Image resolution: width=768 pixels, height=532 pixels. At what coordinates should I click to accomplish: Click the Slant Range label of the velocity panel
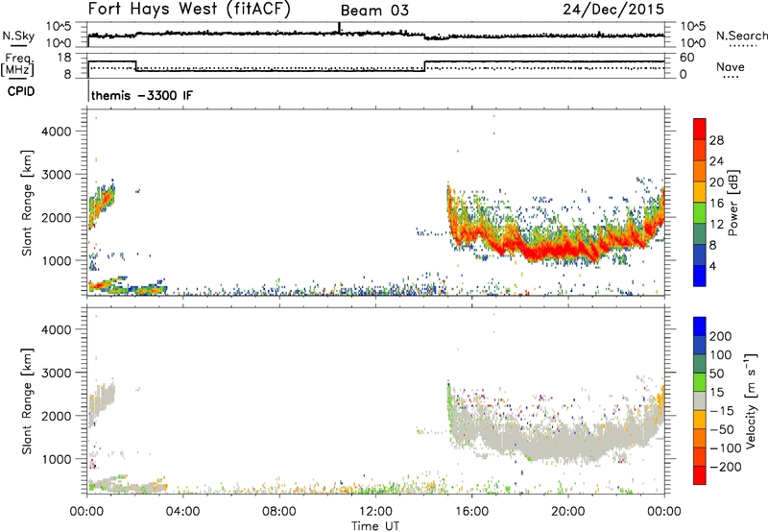coord(27,401)
